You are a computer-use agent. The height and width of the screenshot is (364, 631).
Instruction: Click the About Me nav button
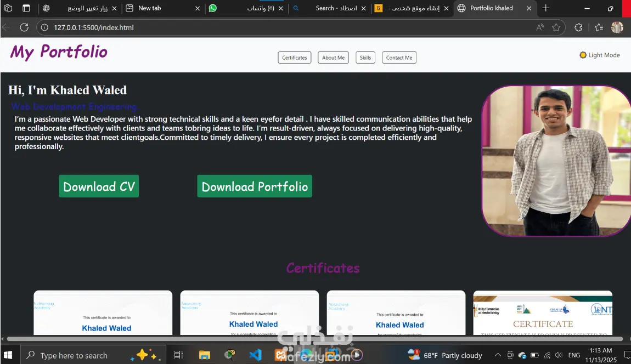[333, 58]
